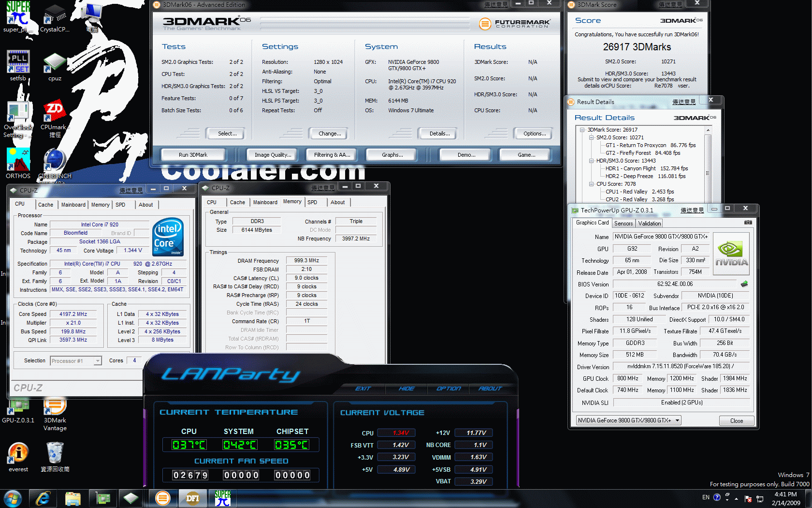
Task: Switch to Sensors tab in GPU-Z
Action: [x=623, y=224]
